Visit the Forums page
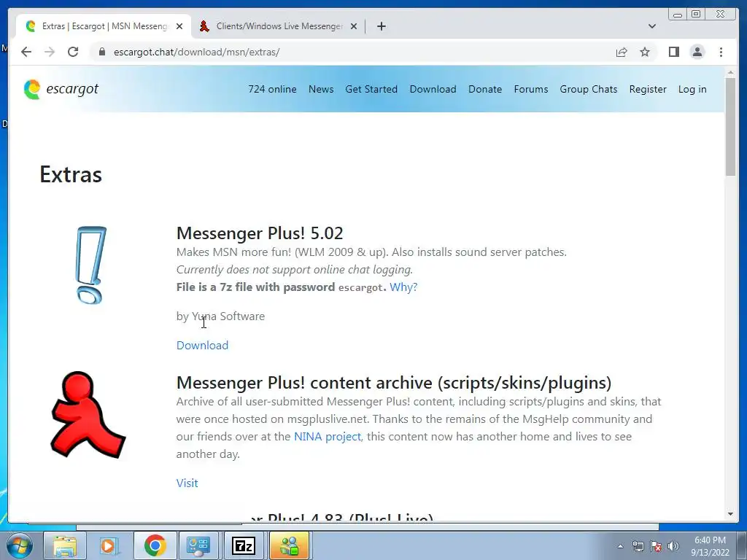The width and height of the screenshot is (747, 560). click(531, 89)
